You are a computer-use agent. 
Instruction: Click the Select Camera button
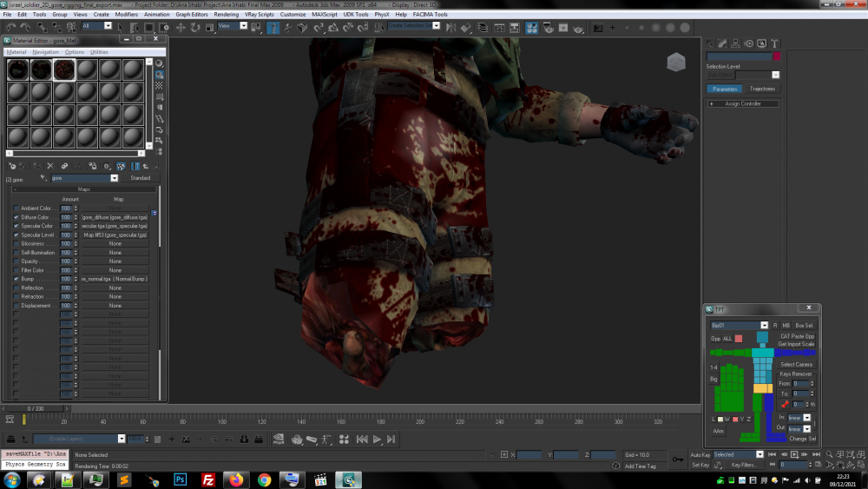click(x=796, y=364)
